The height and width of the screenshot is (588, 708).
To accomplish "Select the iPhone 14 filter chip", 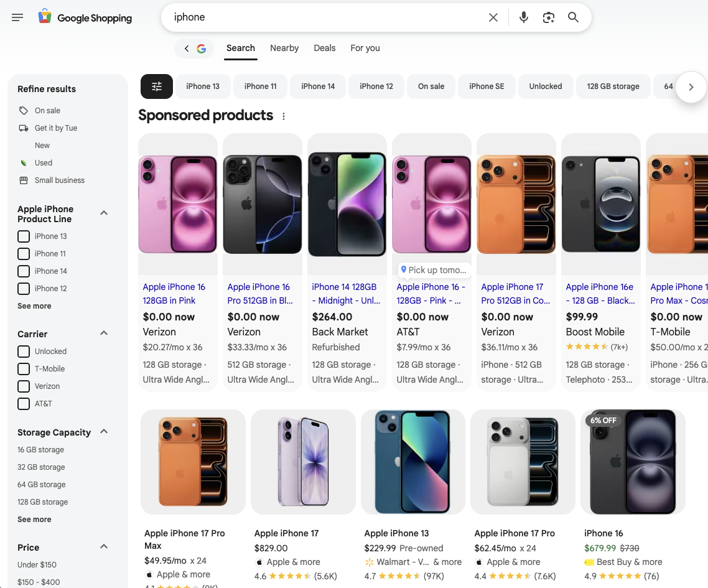I will point(318,86).
